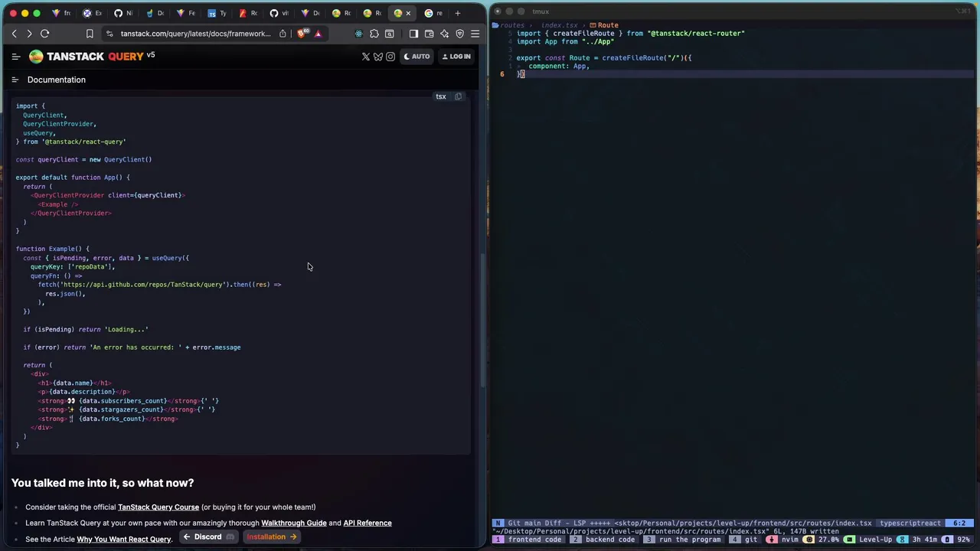This screenshot has width=980, height=551.
Task: Switch to the GitHub 'Ni' tab
Action: [x=123, y=13]
